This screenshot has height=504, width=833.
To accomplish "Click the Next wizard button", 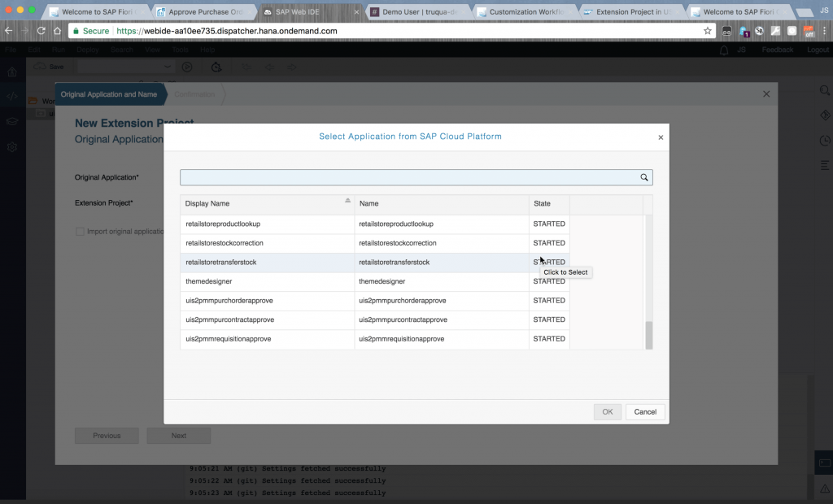I will (x=178, y=436).
